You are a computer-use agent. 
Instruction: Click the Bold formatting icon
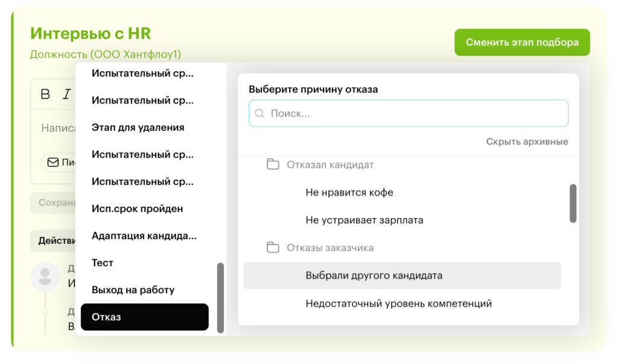tap(45, 94)
